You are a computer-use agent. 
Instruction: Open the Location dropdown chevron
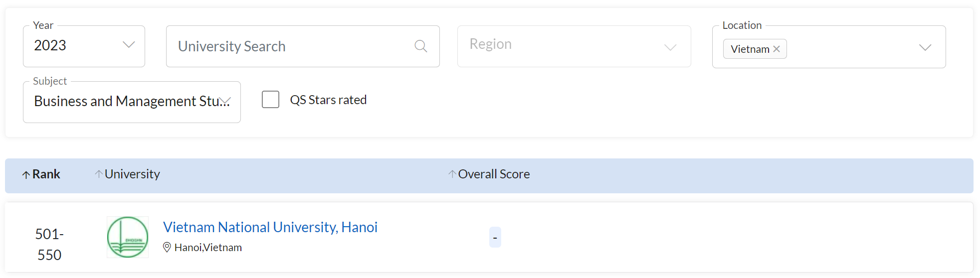[925, 47]
